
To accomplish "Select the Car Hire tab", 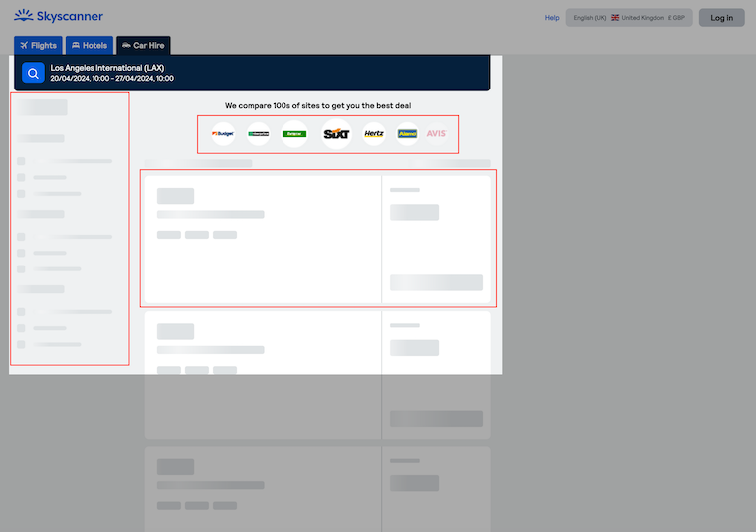I will [x=143, y=46].
